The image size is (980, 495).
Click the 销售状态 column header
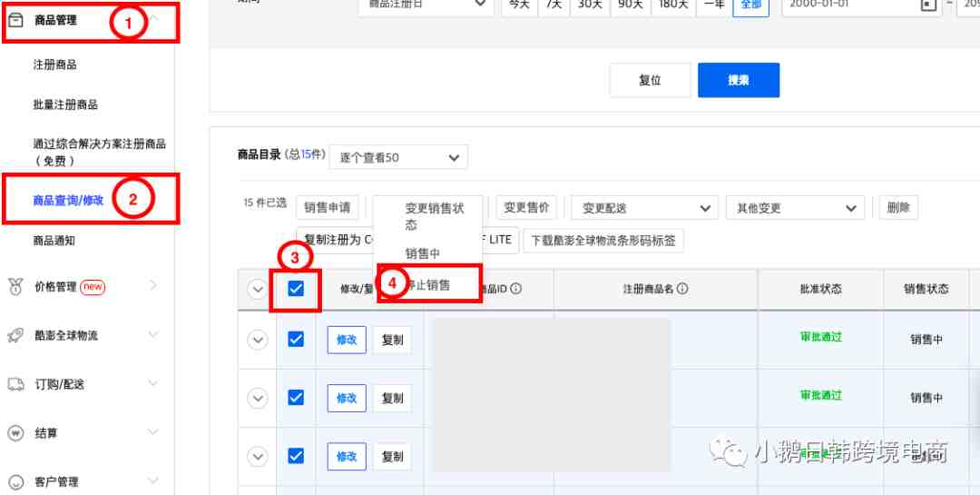click(926, 289)
